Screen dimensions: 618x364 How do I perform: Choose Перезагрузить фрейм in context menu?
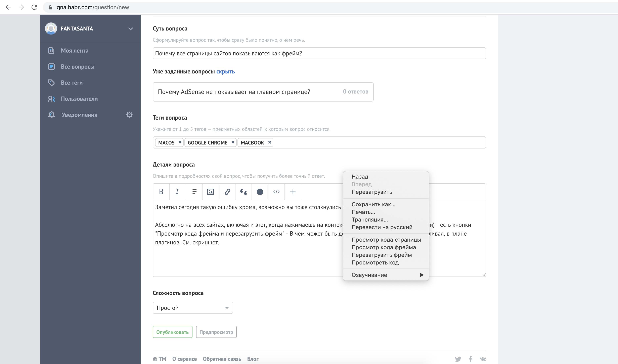coord(386,255)
